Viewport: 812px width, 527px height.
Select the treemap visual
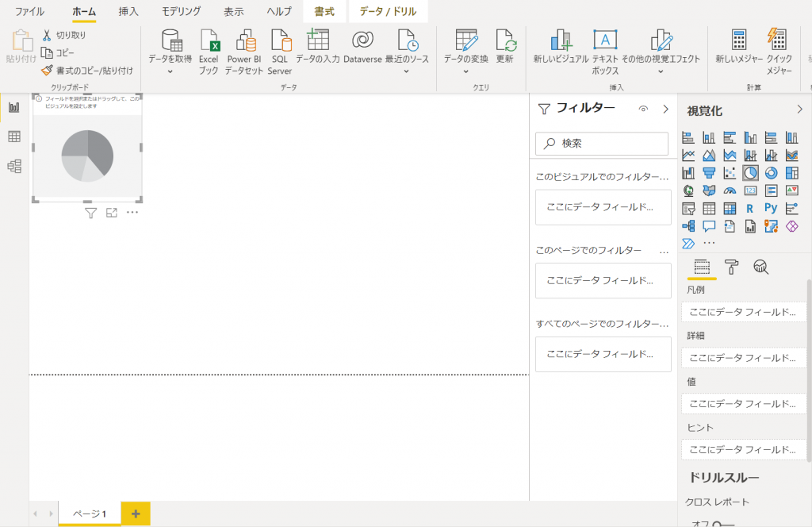tap(792, 172)
